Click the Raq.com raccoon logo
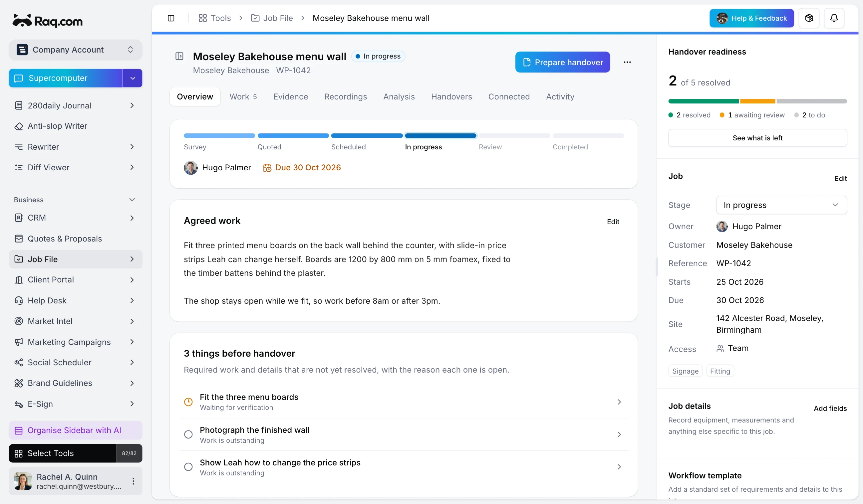This screenshot has width=863, height=504. pos(48,21)
